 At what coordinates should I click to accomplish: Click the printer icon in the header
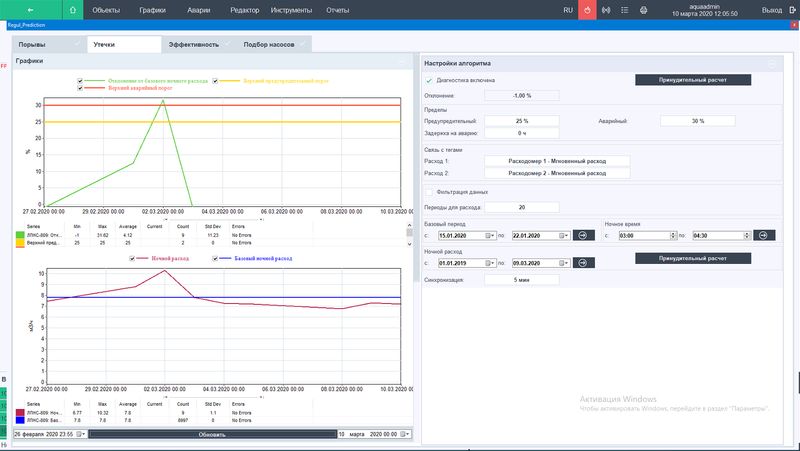point(644,10)
